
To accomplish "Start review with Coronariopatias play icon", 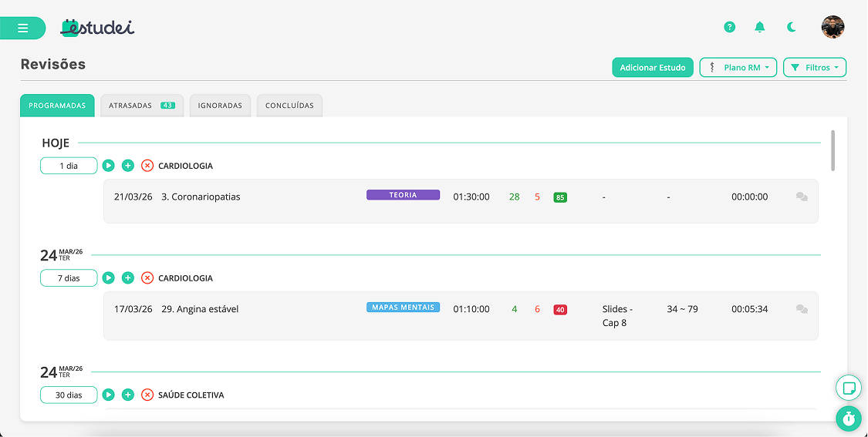I will click(x=109, y=166).
